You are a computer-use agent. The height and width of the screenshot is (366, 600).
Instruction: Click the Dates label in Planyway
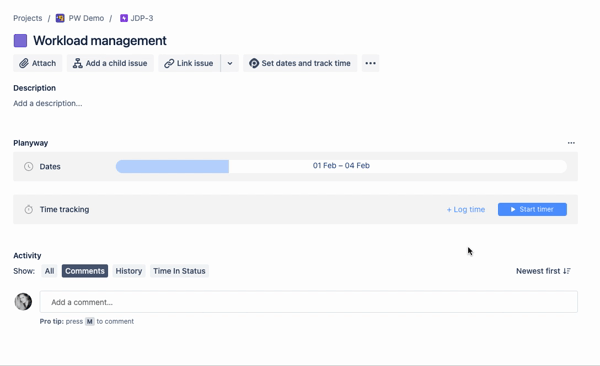click(50, 167)
